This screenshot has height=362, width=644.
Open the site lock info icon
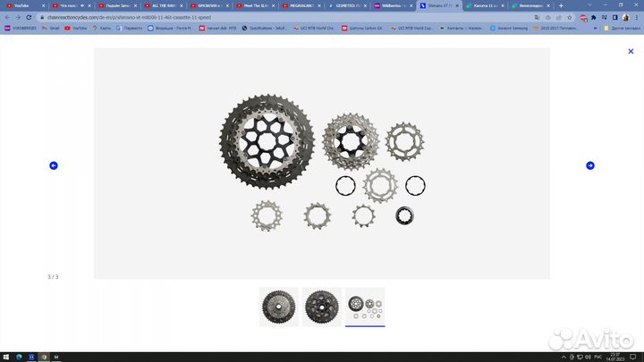point(42,18)
